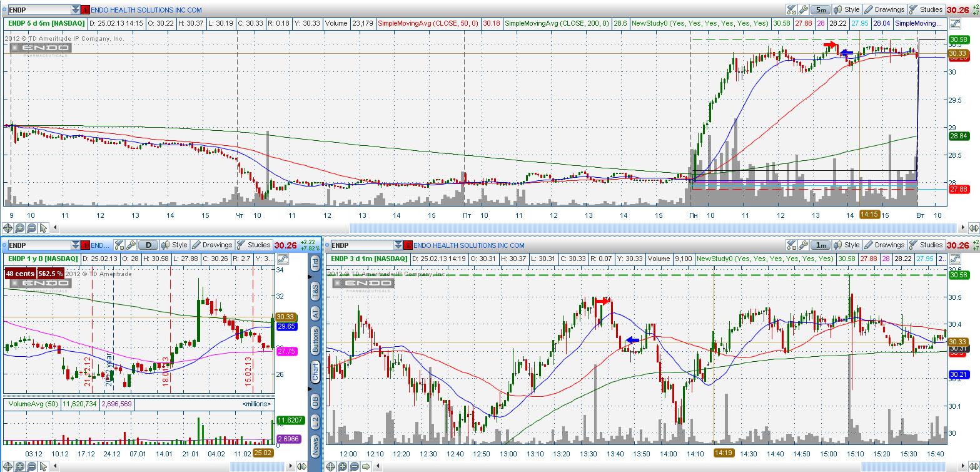Activate crosshair pan tool under 1m chart
Screen dimensions: 980x472
click(x=331, y=466)
